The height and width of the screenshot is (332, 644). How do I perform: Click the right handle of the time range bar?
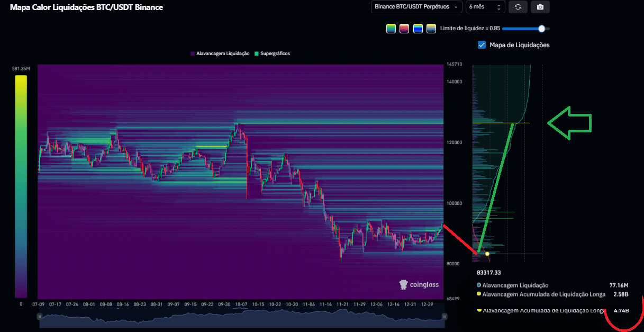tap(444, 316)
